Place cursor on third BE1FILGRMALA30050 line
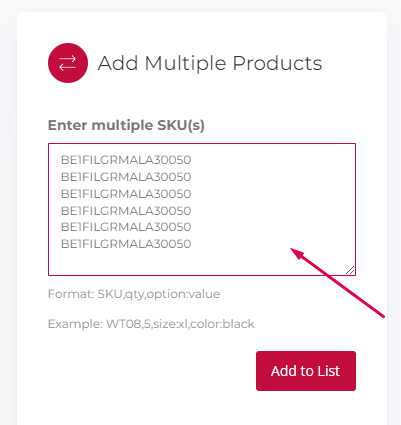The width and height of the screenshot is (401, 425). point(126,194)
